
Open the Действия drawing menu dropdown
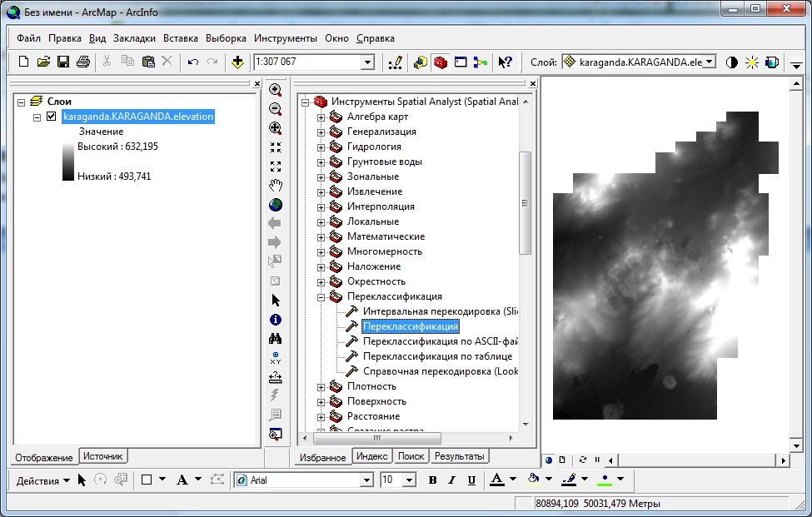pyautogui.click(x=43, y=480)
